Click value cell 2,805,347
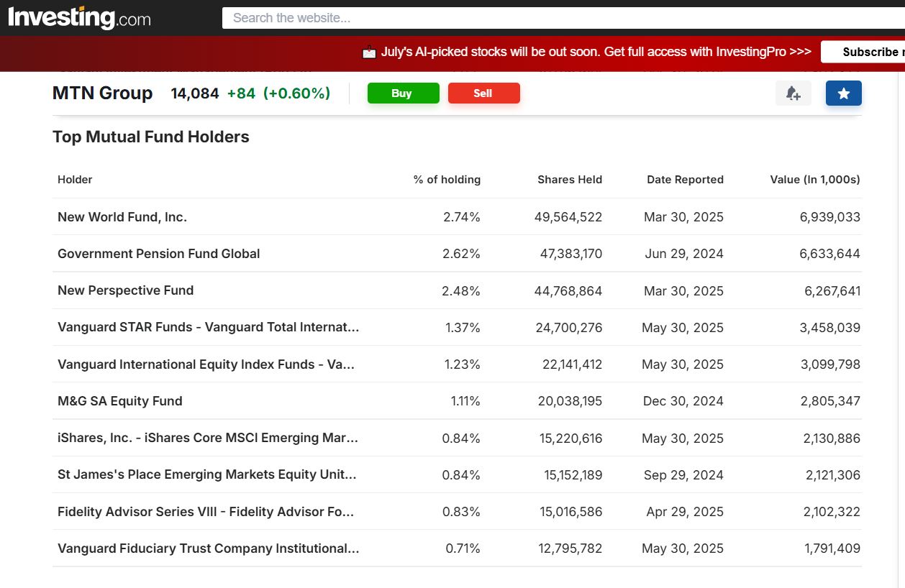This screenshot has height=588, width=905. point(830,401)
